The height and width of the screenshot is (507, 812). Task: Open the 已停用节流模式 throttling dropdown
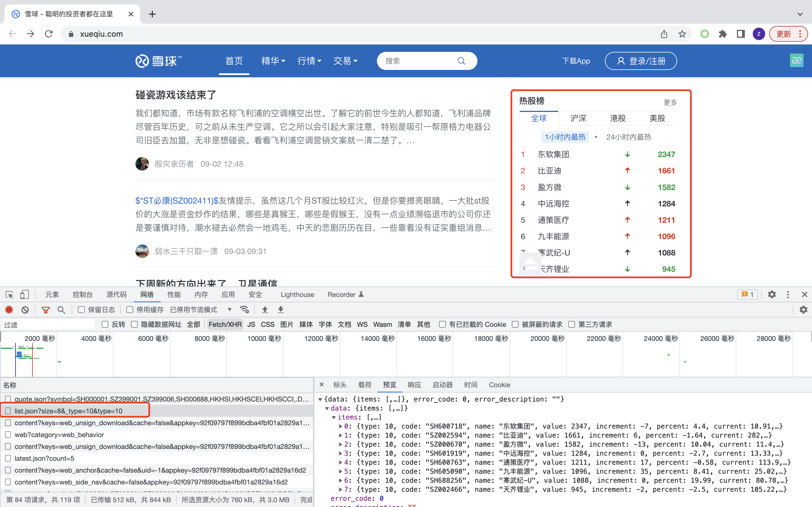(201, 310)
